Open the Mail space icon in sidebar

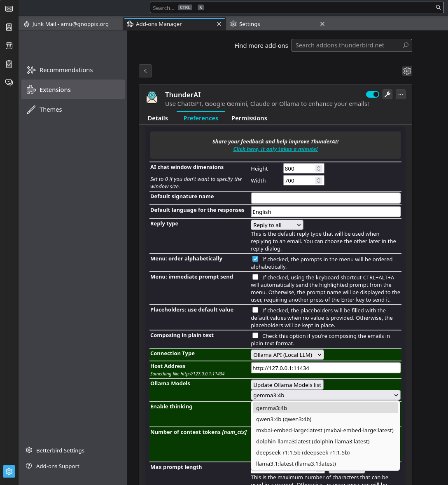coord(9,9)
